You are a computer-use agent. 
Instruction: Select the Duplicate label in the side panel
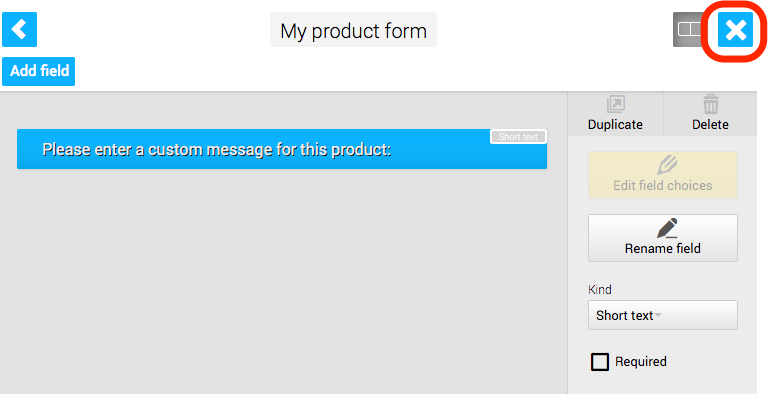click(x=615, y=124)
